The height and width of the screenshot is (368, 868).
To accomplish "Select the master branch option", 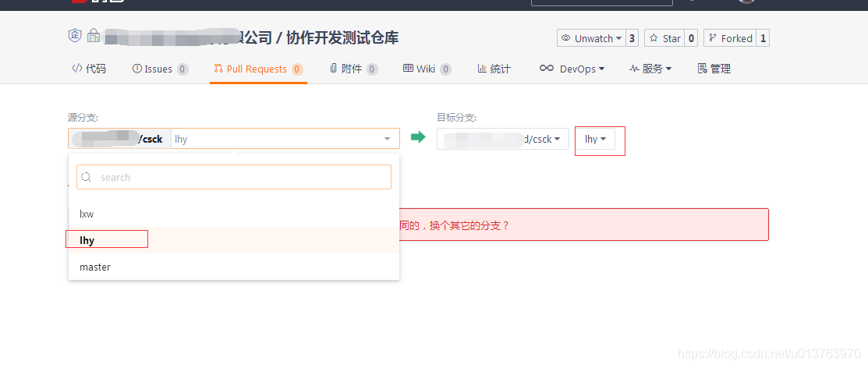I will pos(95,267).
